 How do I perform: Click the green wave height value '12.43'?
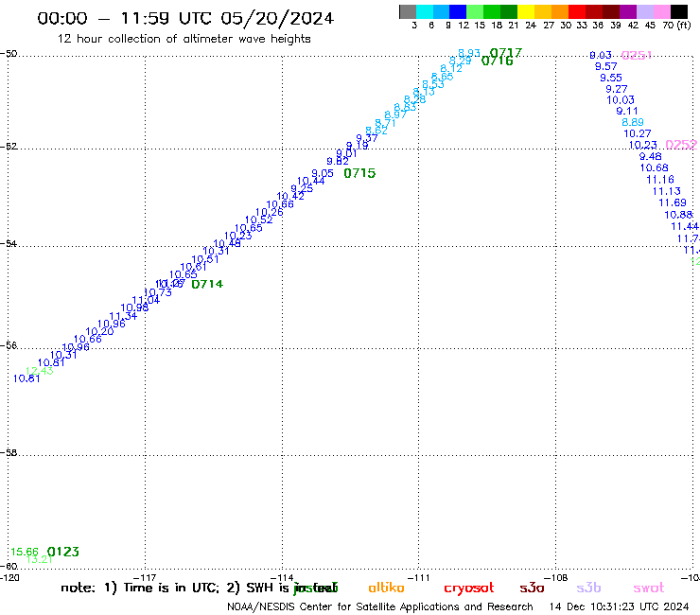tap(40, 371)
